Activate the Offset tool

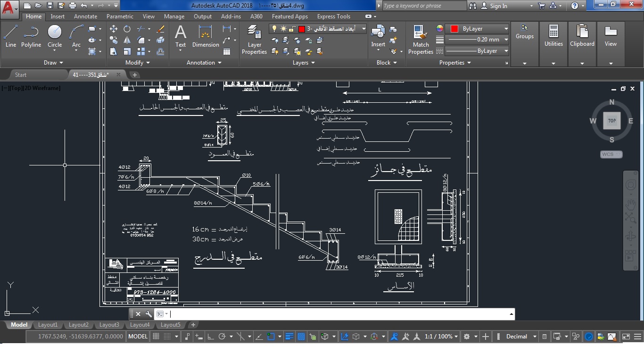pos(160,51)
